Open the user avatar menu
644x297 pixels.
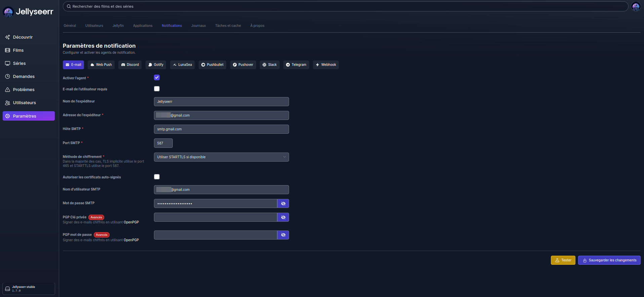(636, 6)
